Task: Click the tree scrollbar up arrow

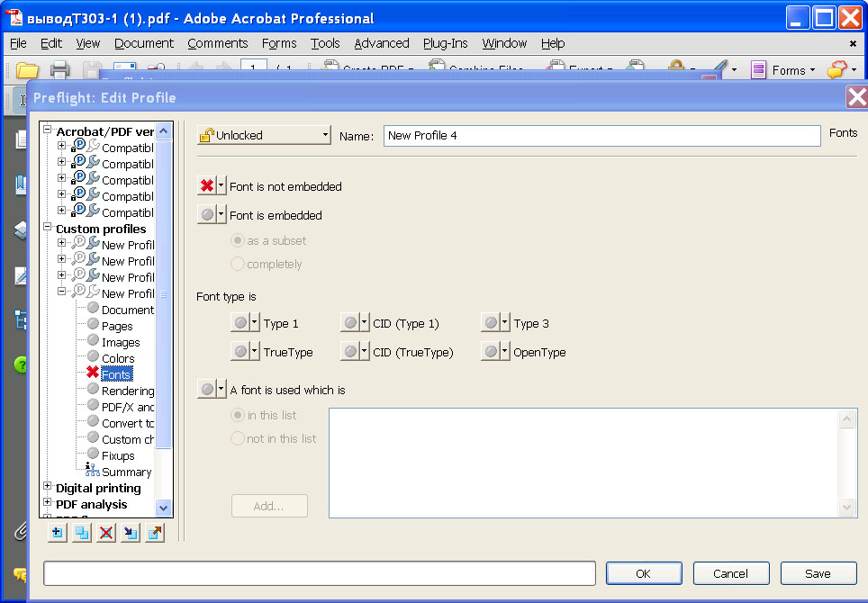Action: point(163,131)
